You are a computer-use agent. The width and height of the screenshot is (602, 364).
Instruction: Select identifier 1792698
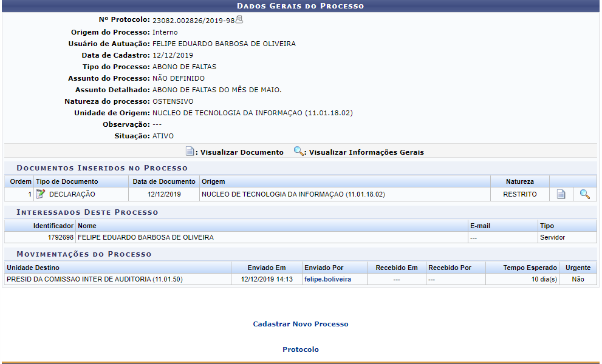pyautogui.click(x=60, y=237)
